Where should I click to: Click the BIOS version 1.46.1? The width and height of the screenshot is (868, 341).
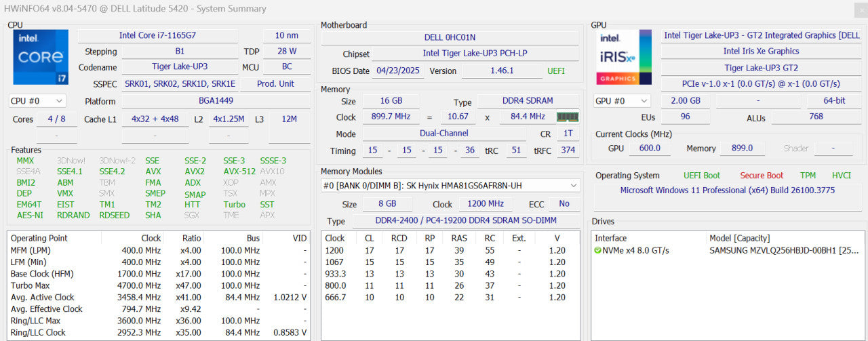(501, 71)
